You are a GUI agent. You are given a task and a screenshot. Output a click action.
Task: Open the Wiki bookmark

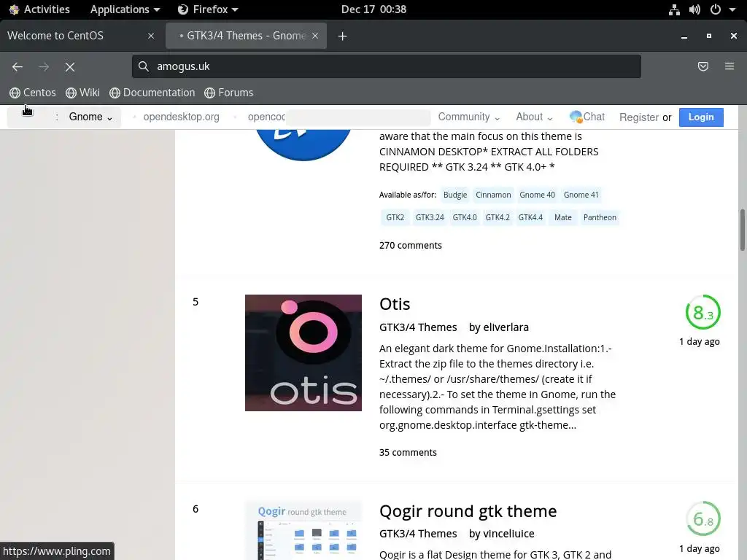(83, 93)
